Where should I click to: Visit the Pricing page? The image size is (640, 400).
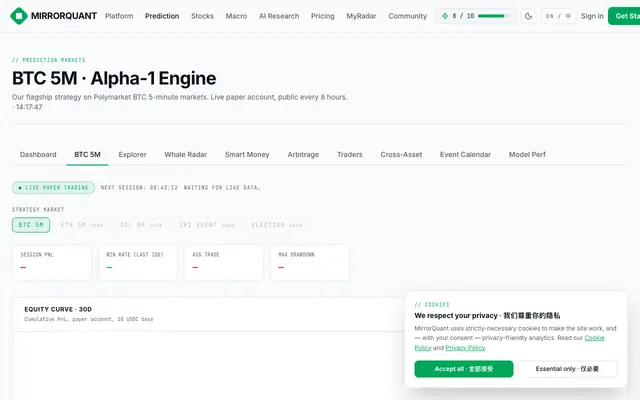(322, 16)
